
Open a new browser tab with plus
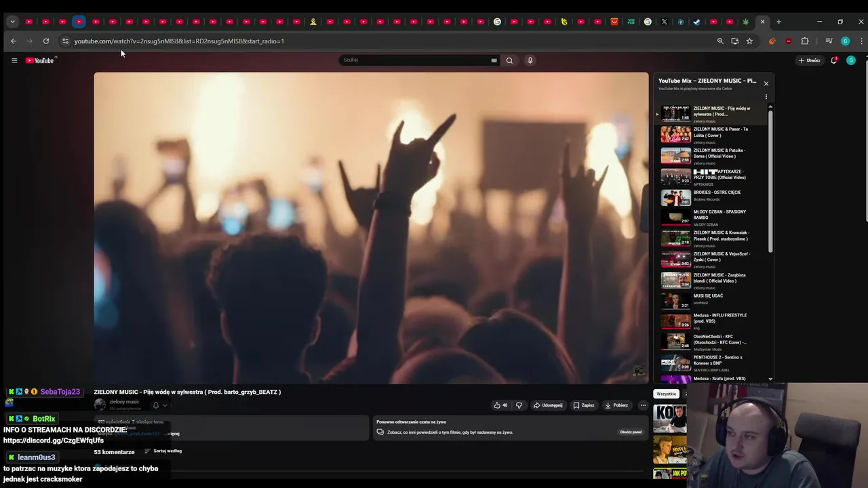[778, 22]
